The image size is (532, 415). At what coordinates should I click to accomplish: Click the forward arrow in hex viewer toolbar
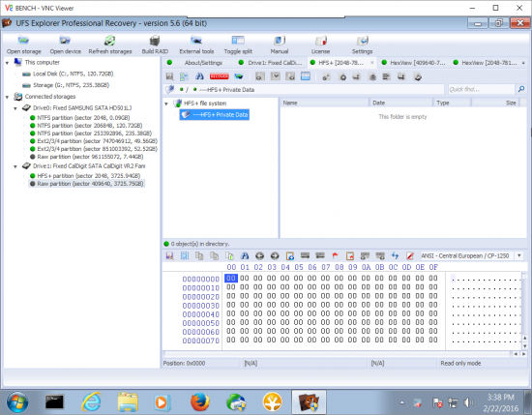[275, 255]
